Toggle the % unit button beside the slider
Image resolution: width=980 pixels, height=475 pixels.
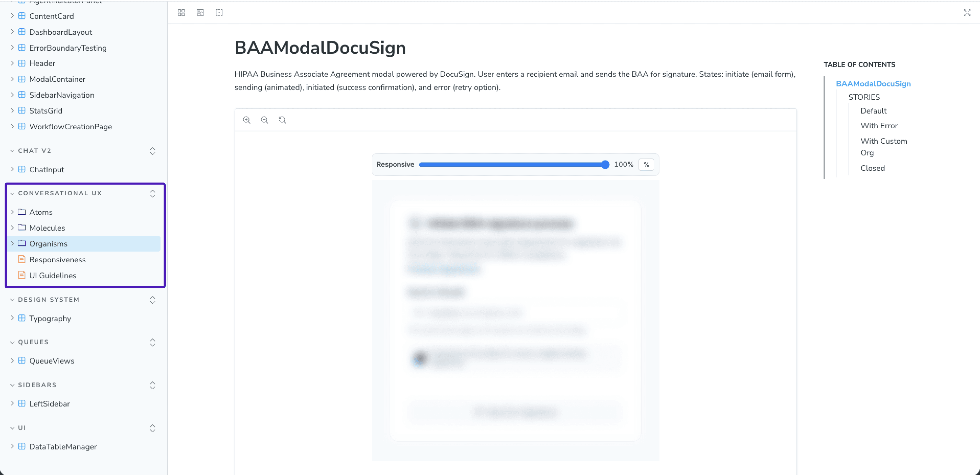coord(646,164)
